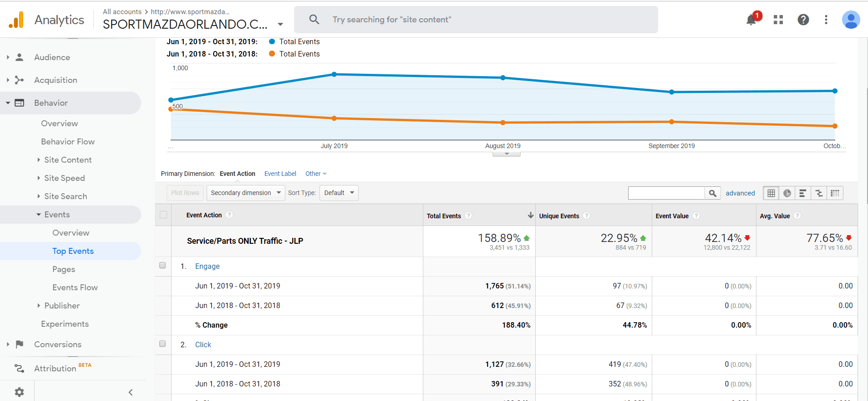Image resolution: width=868 pixels, height=401 pixels.
Task: Show help for Event Value column
Action: [696, 216]
